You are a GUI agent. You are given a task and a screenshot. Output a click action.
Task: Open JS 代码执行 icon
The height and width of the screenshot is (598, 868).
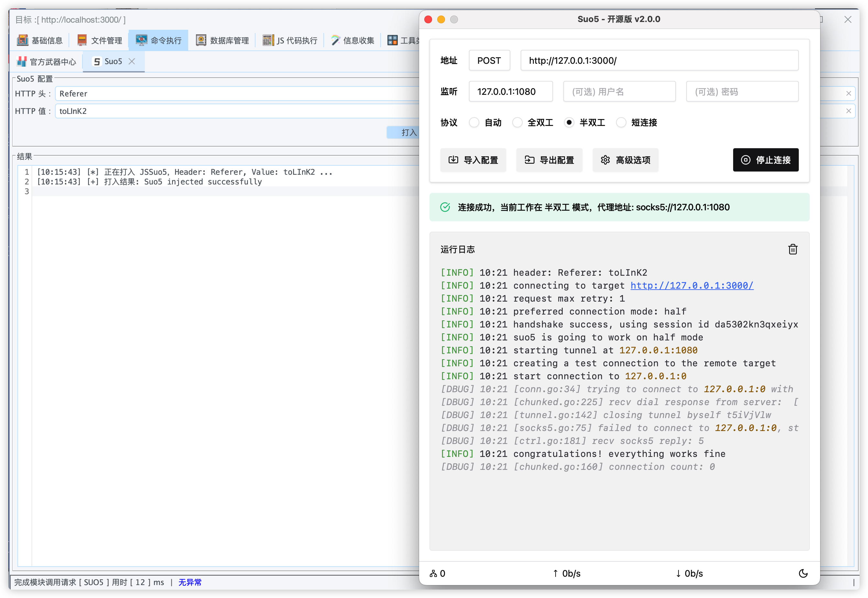coord(268,40)
